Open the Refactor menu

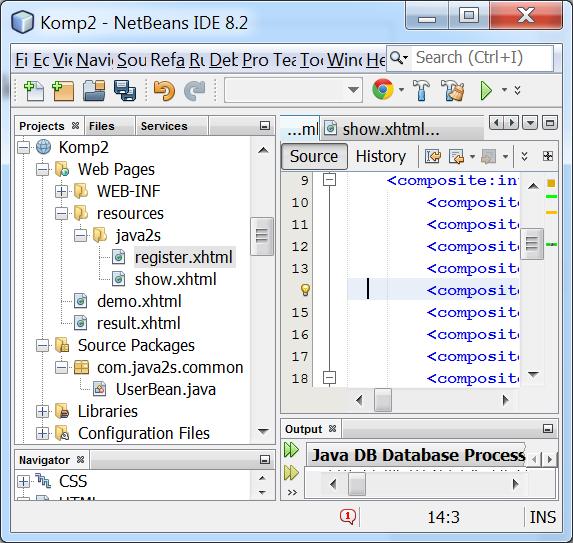click(x=168, y=60)
